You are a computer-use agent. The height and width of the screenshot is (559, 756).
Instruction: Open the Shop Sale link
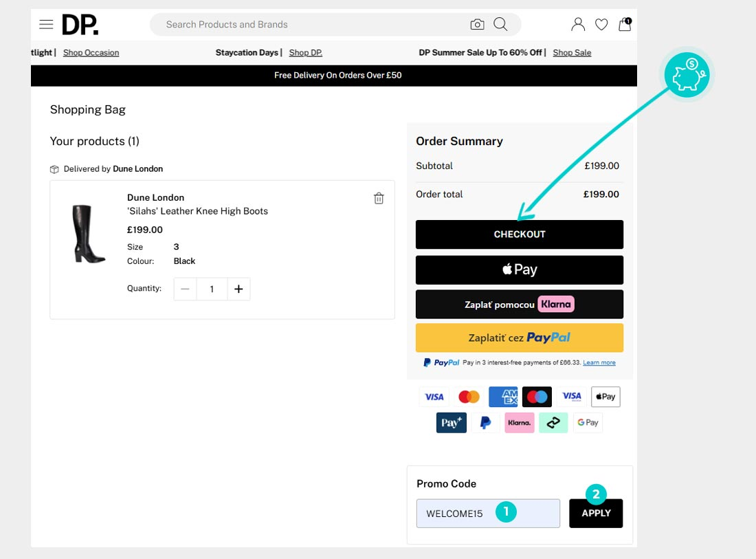click(572, 52)
